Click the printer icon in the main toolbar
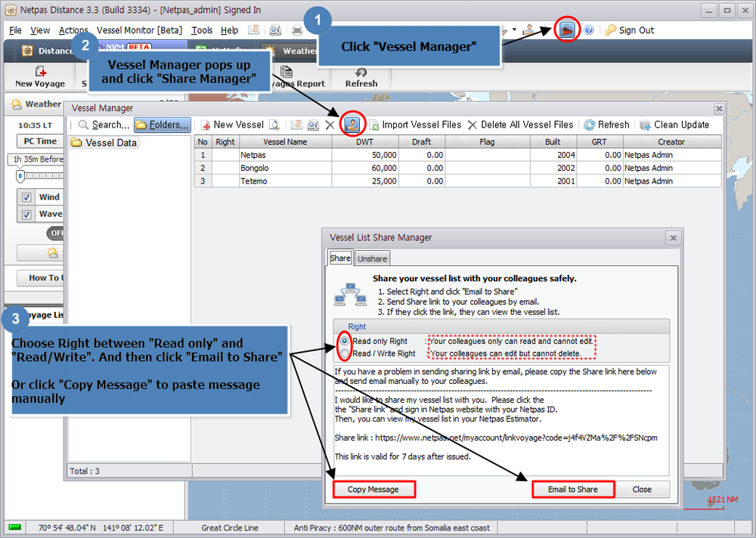This screenshot has height=538, width=756. point(297,30)
